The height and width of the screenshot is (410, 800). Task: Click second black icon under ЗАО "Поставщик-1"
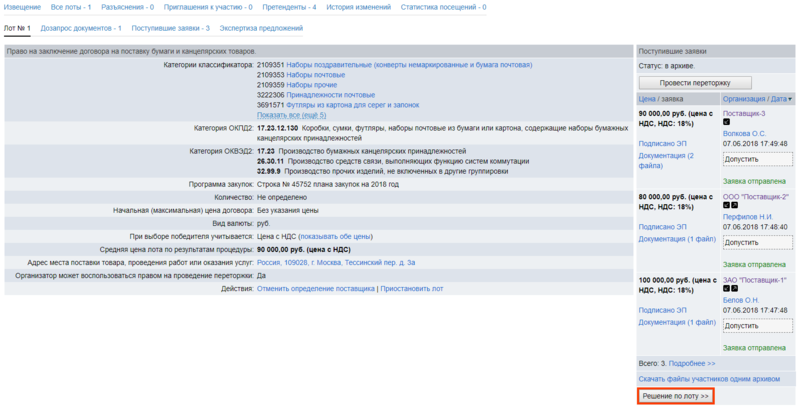tap(735, 289)
